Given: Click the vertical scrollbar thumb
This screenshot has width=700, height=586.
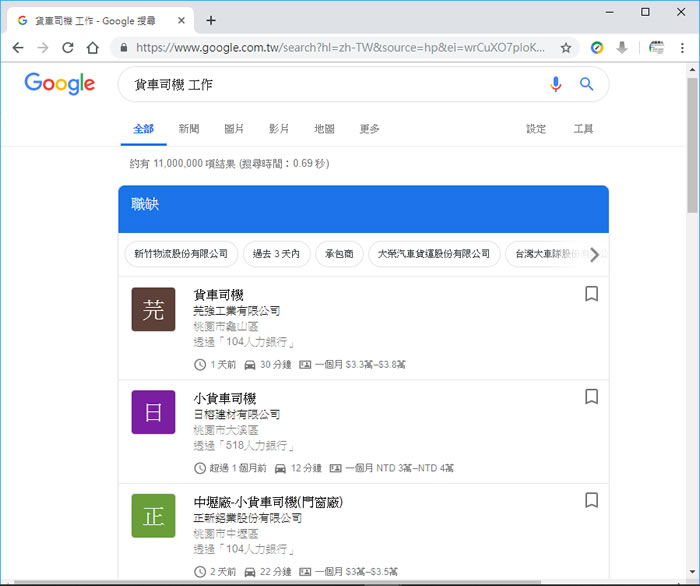Looking at the screenshot, I should [x=692, y=145].
